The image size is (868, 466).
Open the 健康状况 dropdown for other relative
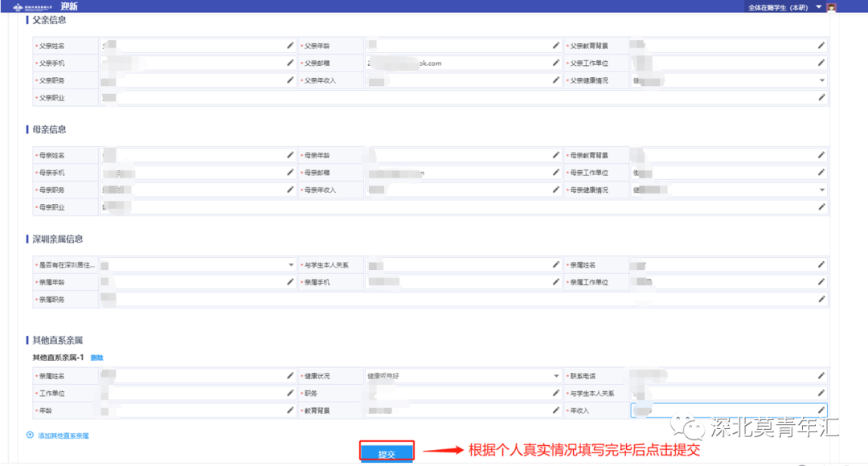point(555,375)
